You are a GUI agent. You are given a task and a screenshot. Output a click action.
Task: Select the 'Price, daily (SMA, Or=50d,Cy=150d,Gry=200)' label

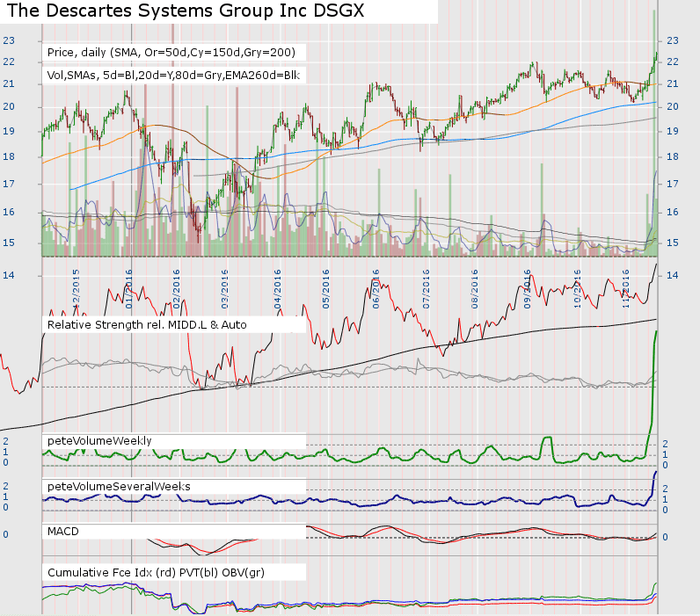click(171, 53)
